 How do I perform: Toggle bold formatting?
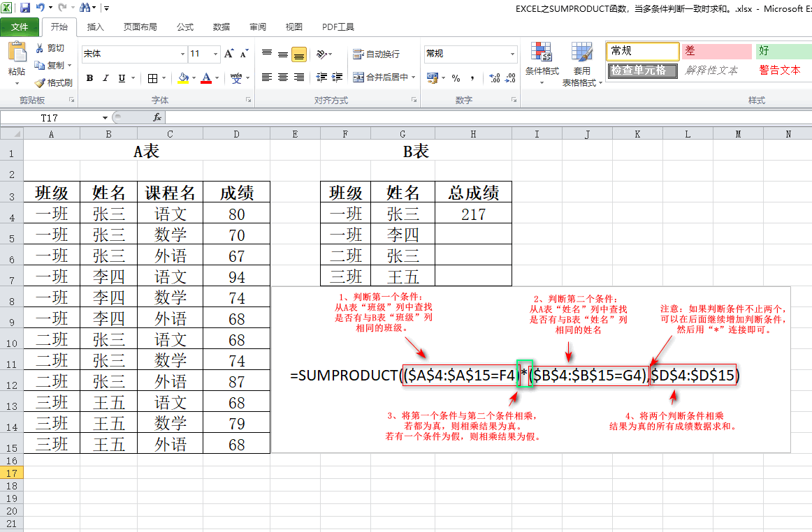90,78
